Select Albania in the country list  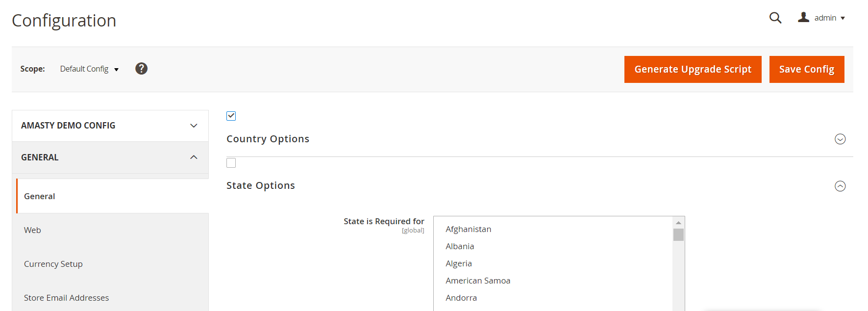tap(460, 246)
